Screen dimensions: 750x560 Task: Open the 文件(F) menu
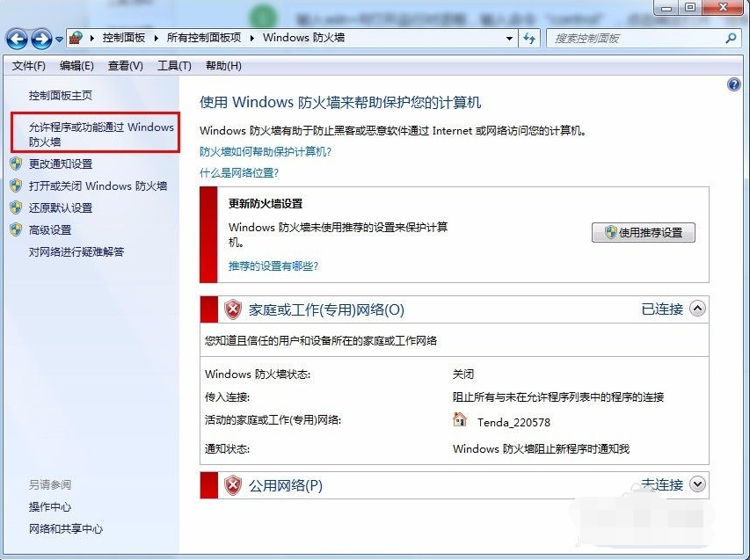pyautogui.click(x=29, y=66)
